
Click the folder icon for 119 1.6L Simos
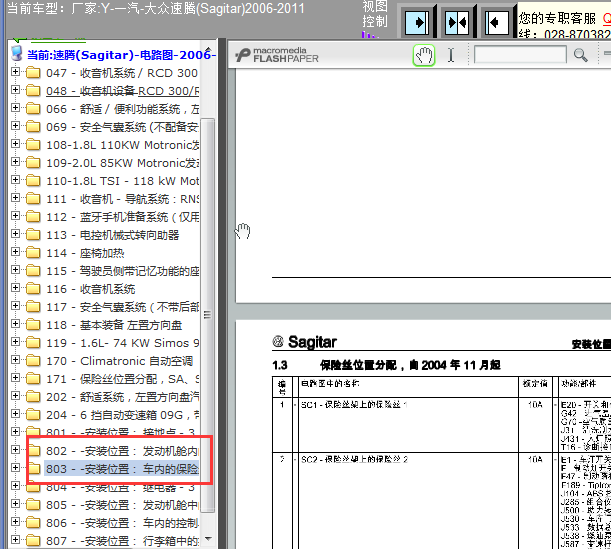pyautogui.click(x=33, y=342)
